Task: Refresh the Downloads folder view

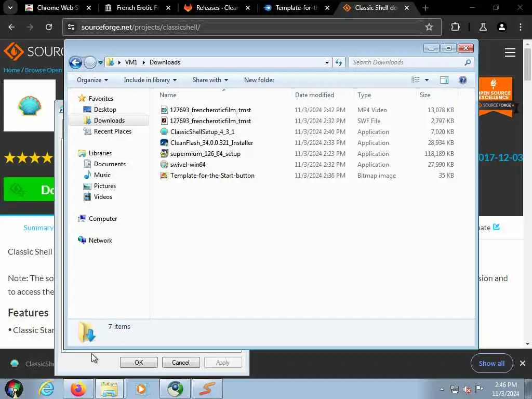Action: [339, 62]
